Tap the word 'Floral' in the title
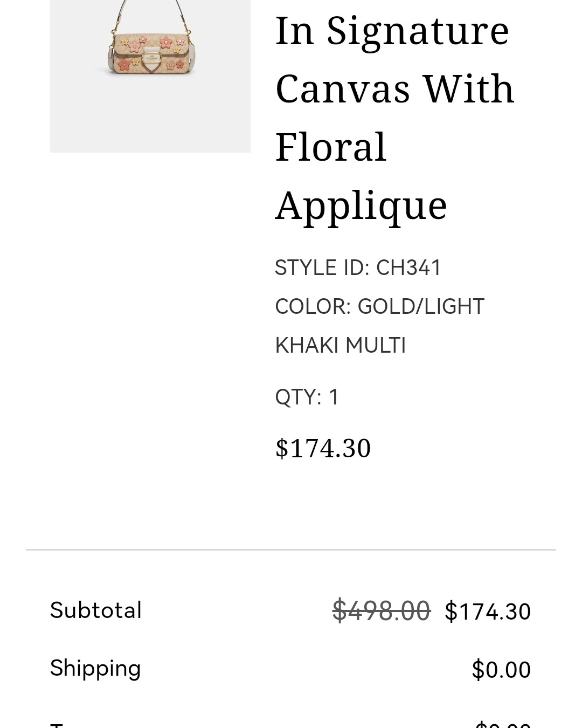This screenshot has height=728, width=582. pos(331,147)
